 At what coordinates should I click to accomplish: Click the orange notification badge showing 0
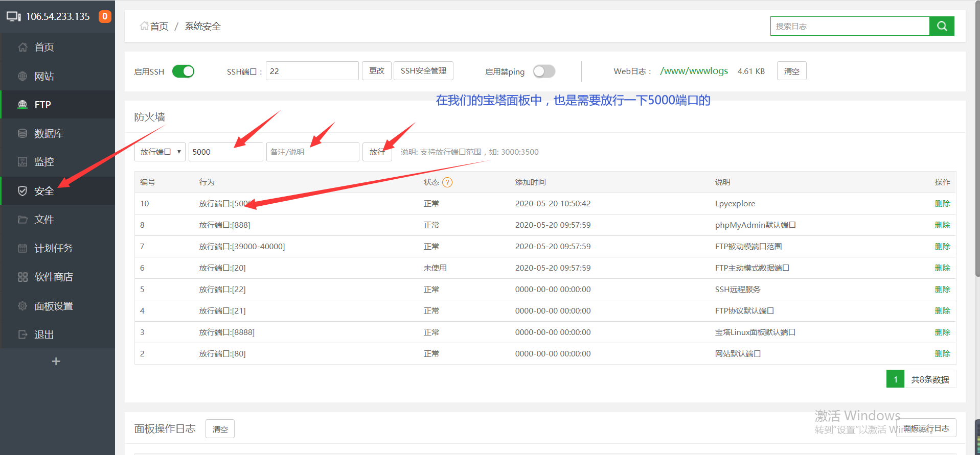click(105, 16)
